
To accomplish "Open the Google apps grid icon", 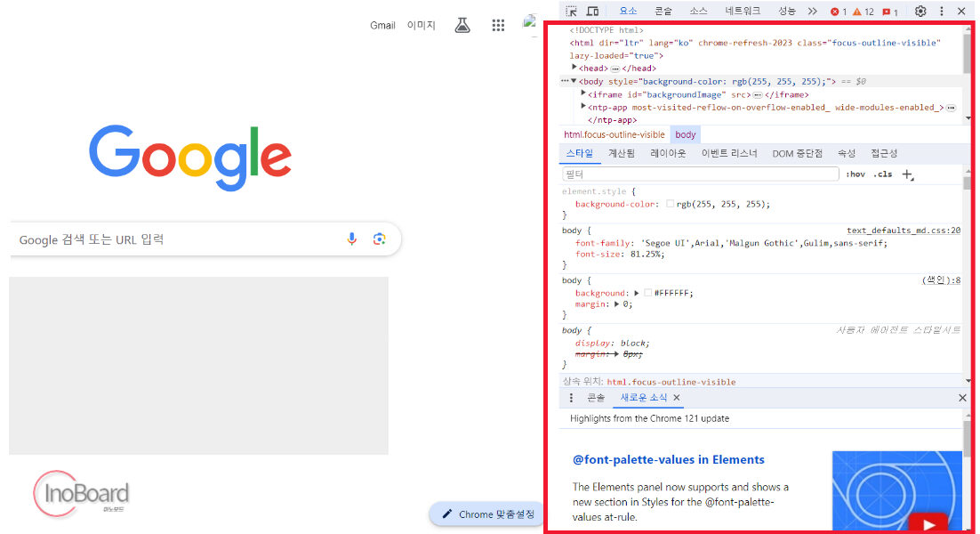I will [498, 25].
